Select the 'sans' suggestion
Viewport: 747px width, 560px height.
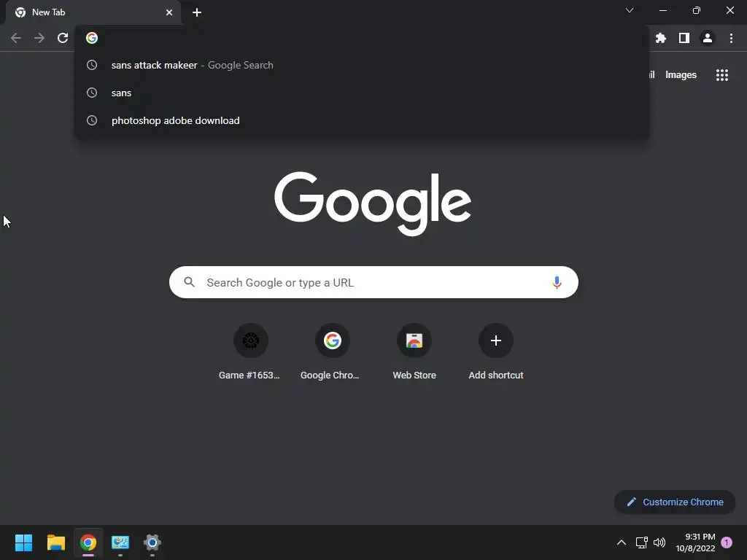[x=362, y=93]
